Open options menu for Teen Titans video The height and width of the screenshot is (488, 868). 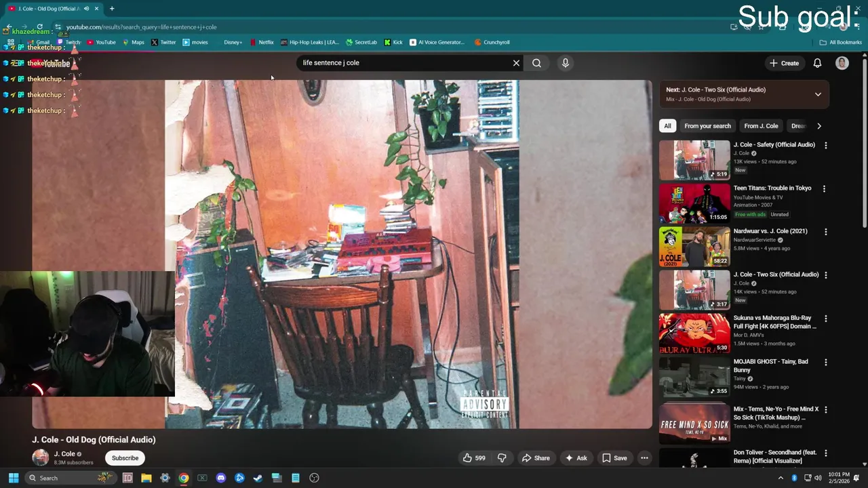pos(824,188)
